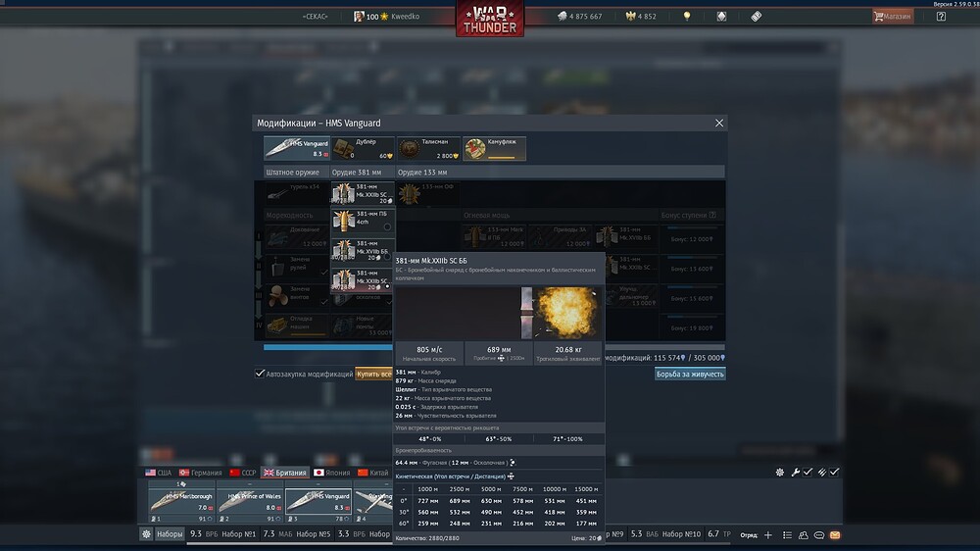Image resolution: width=980 pixels, height=551 pixels.
Task: Open the Докование modification for 12 000
Action: click(x=297, y=237)
